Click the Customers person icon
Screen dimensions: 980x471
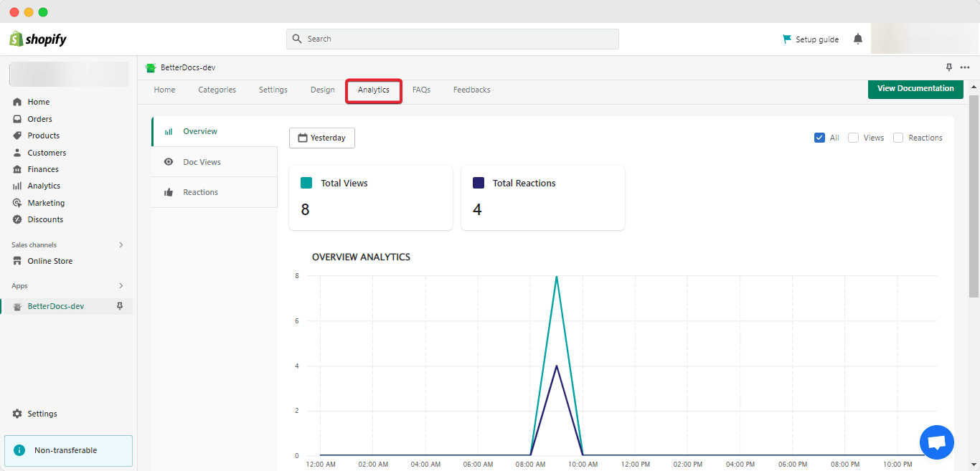pyautogui.click(x=17, y=153)
